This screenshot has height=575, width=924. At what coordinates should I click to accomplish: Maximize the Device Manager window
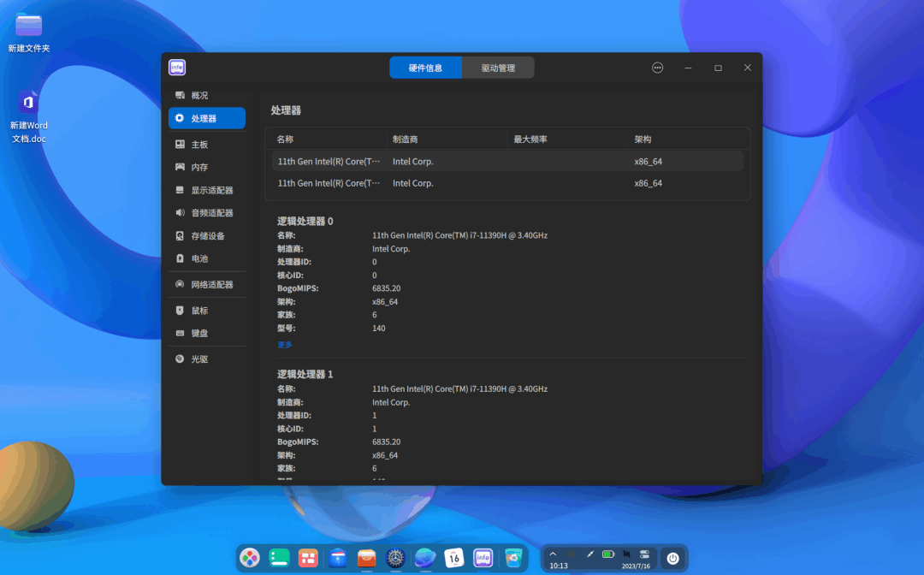click(718, 68)
